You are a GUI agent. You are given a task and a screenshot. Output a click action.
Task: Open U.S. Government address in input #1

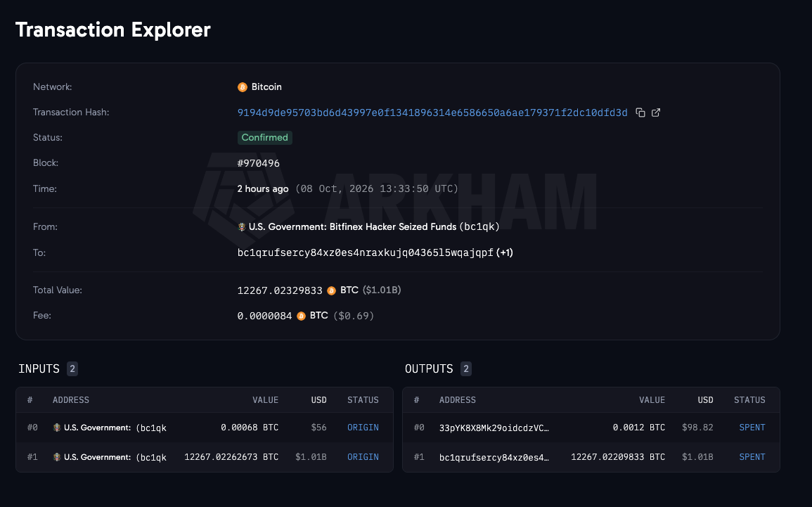point(115,457)
